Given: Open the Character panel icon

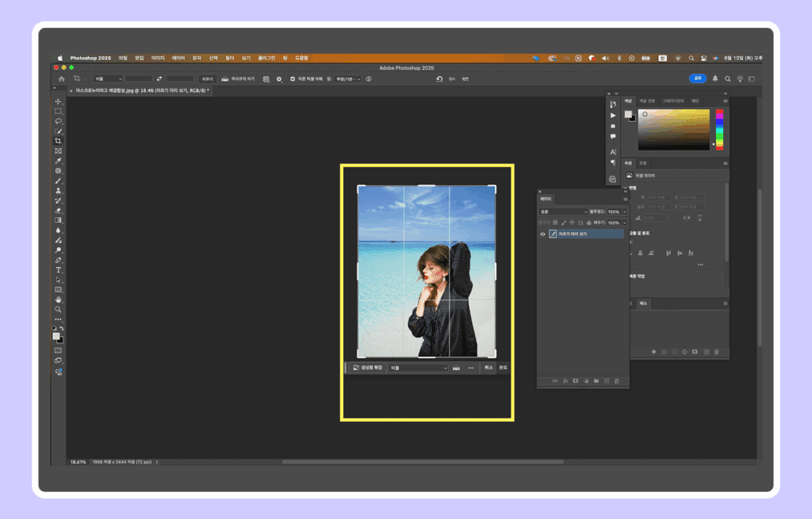Looking at the screenshot, I should point(613,152).
